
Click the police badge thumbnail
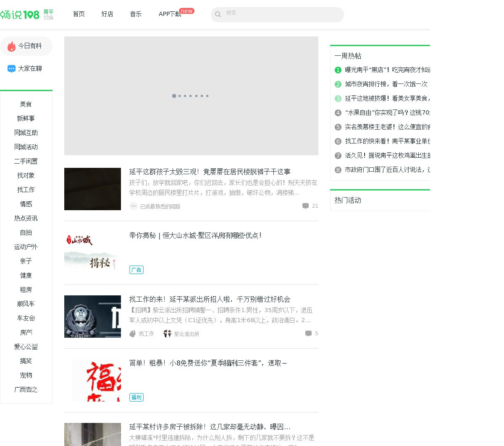pos(92,316)
